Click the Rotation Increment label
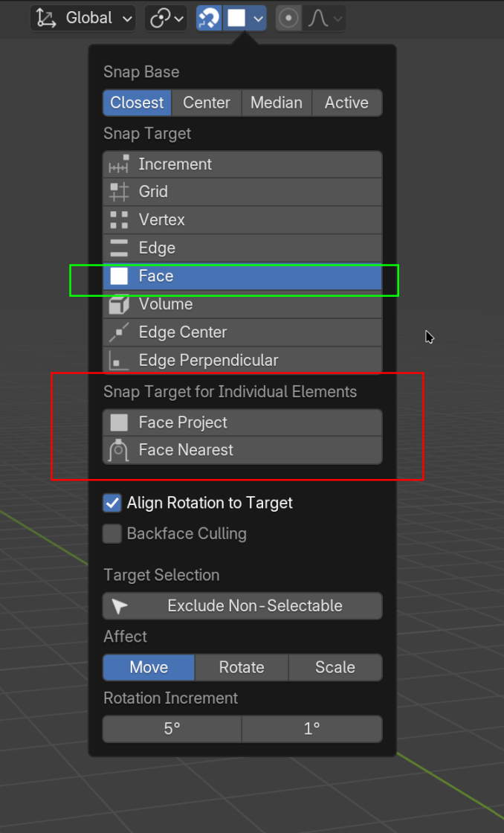The image size is (504, 833). (x=170, y=698)
